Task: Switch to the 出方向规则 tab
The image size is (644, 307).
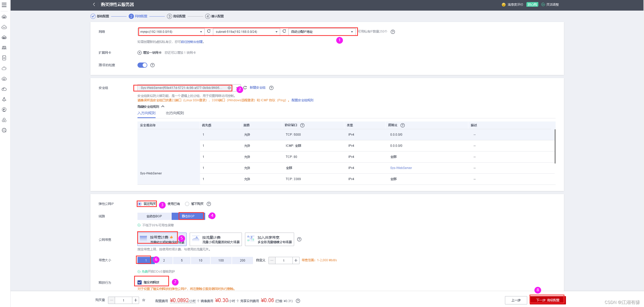Action: click(x=175, y=113)
